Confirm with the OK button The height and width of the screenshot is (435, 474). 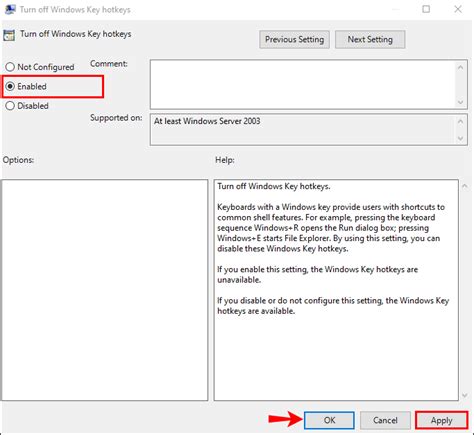[x=329, y=420]
